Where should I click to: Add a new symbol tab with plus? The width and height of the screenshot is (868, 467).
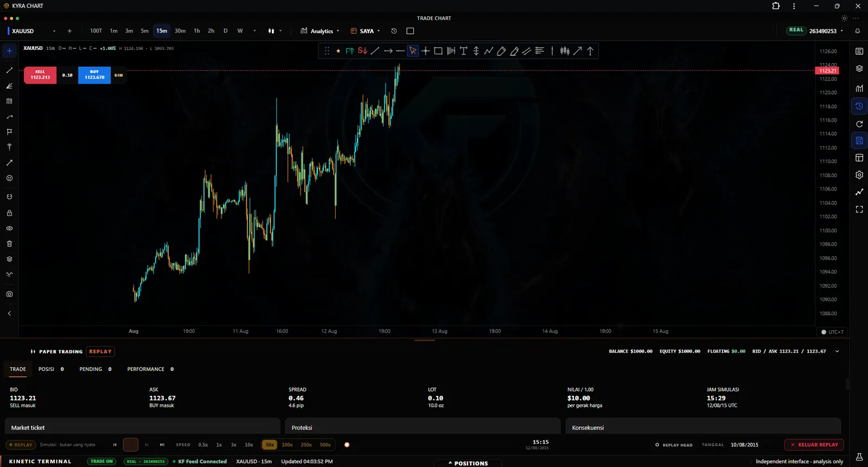click(69, 31)
